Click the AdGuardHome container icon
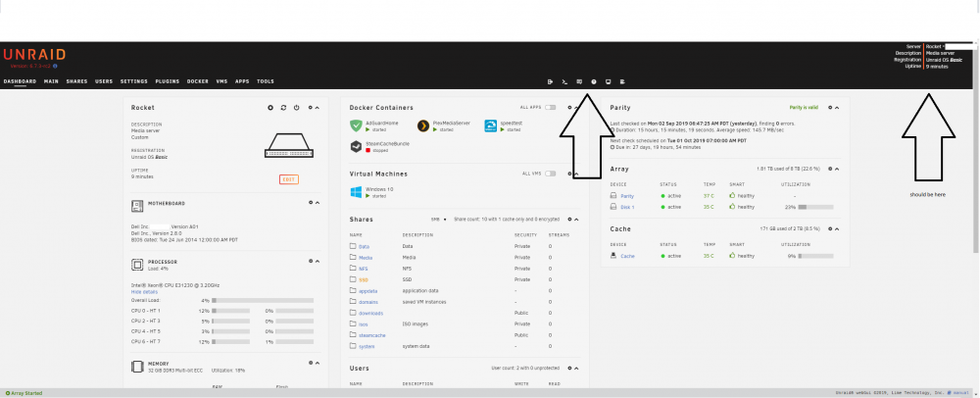The width and height of the screenshot is (980, 398). click(357, 125)
